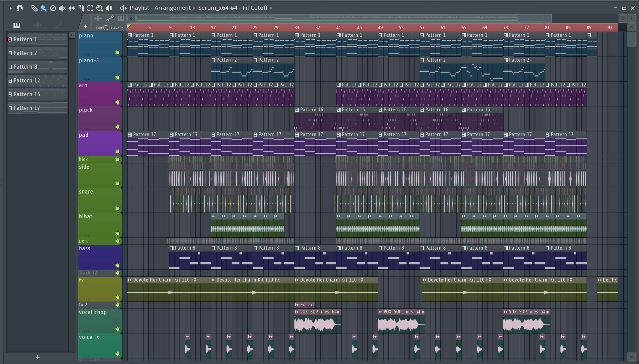Select the Paint brush tool
Screen dimensions: 639x364
coord(43,8)
